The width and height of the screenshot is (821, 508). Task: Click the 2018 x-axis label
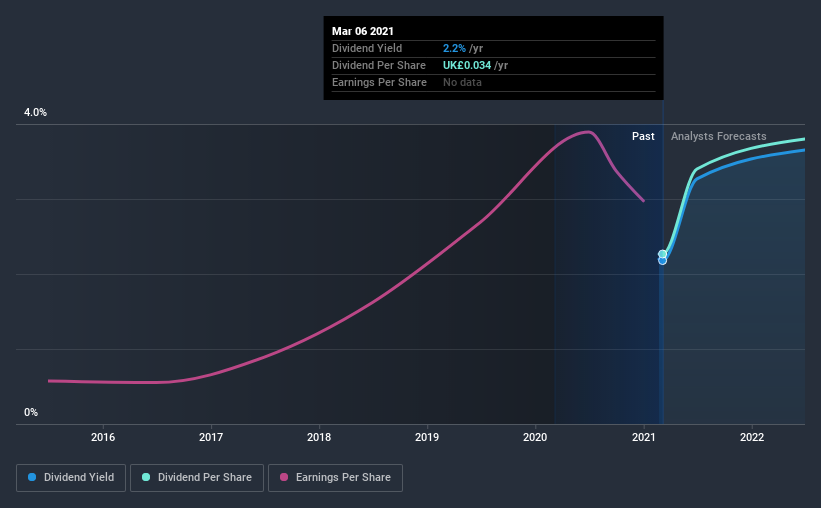pyautogui.click(x=319, y=437)
